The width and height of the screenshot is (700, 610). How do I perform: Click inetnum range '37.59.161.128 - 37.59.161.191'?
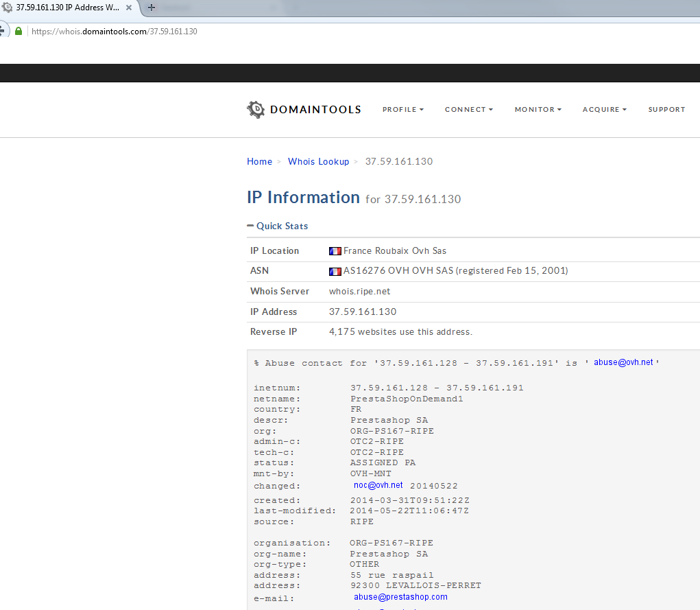pos(437,388)
